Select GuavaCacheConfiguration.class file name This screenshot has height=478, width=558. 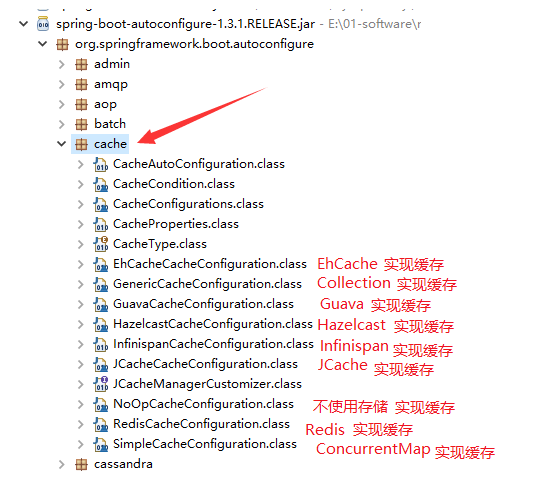[x=204, y=304]
